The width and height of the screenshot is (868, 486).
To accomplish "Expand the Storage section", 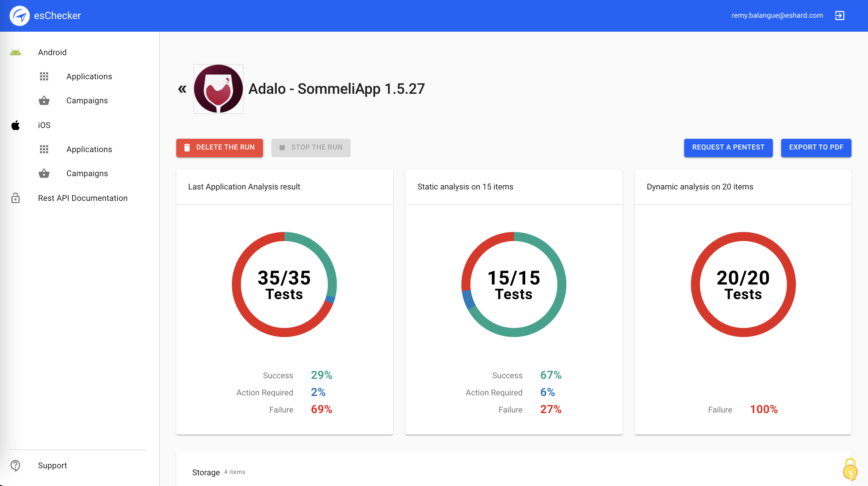I will click(514, 472).
